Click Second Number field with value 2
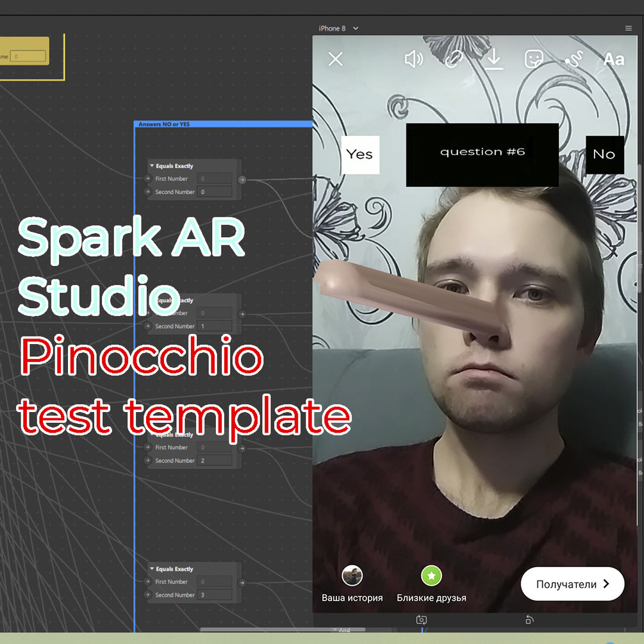Viewport: 644px width, 644px height. [215, 460]
